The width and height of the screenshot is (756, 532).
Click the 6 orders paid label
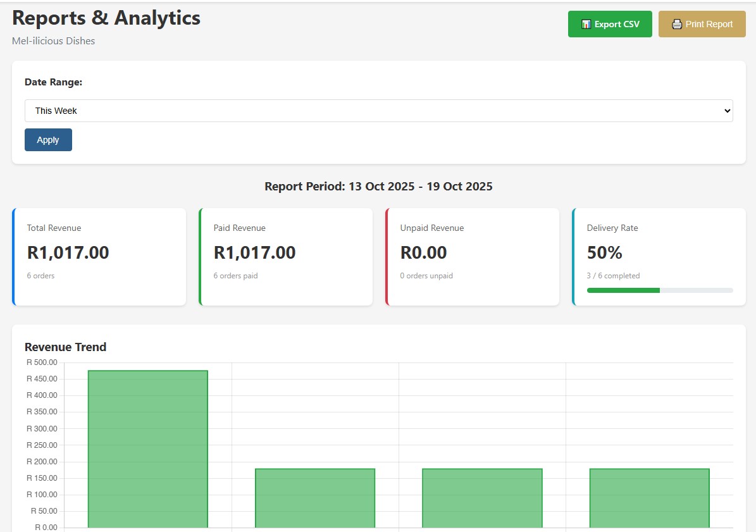[235, 276]
